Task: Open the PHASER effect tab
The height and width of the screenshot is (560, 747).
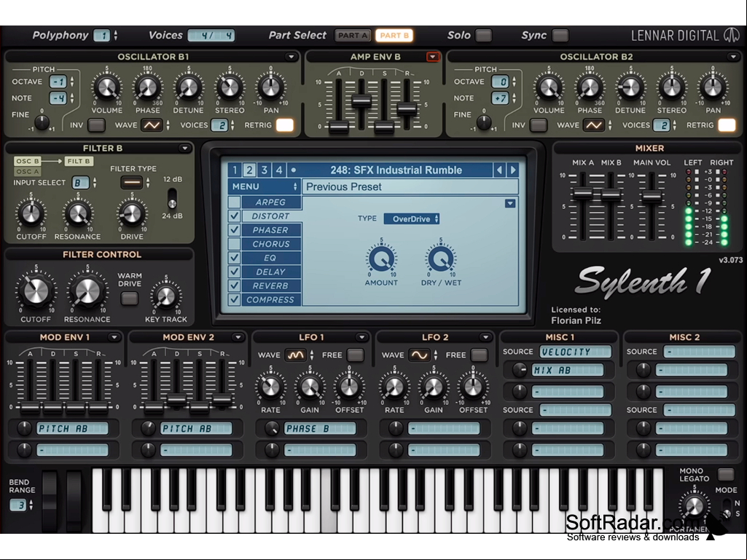Action: pos(270,230)
